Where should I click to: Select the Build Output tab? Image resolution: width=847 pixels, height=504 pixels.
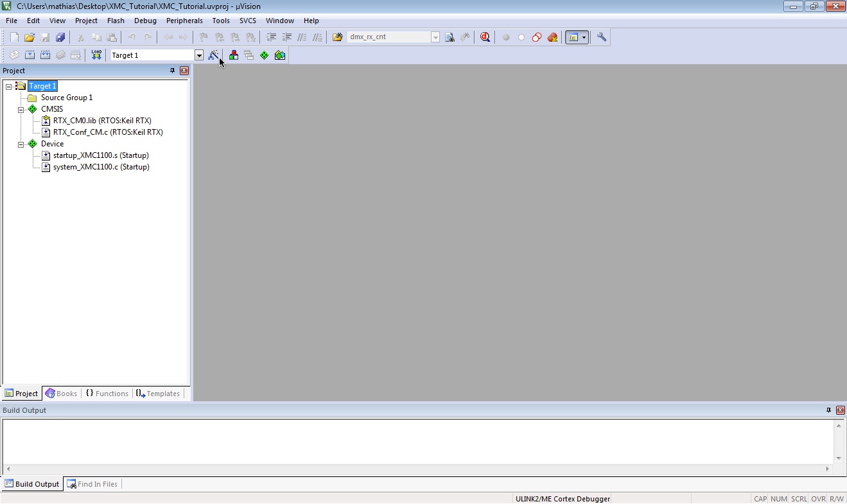click(x=31, y=484)
